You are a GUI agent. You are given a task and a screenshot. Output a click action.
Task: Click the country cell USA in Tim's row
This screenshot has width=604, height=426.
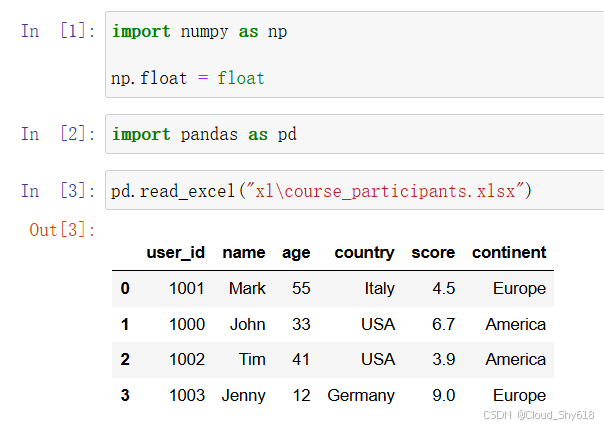[x=378, y=359]
